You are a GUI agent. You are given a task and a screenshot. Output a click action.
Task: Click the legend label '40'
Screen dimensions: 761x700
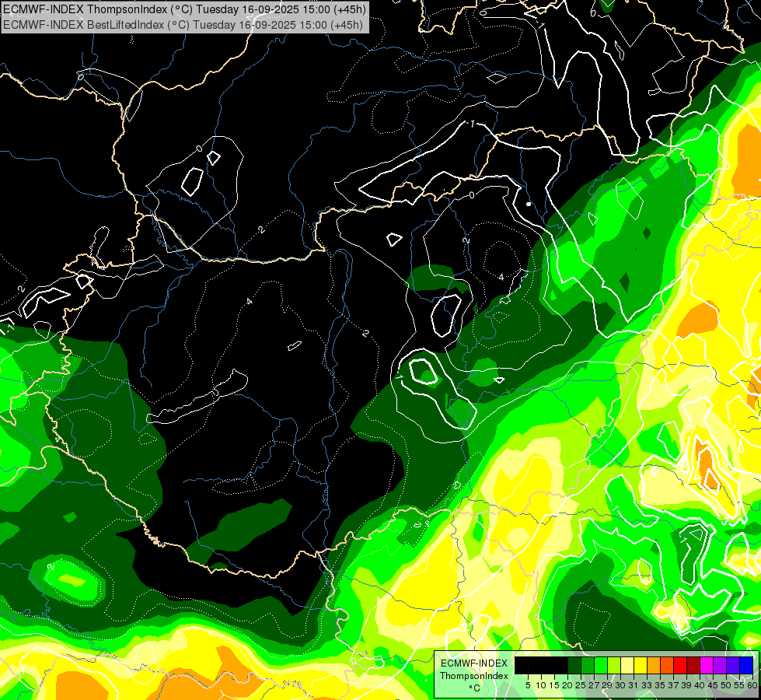[700, 685]
